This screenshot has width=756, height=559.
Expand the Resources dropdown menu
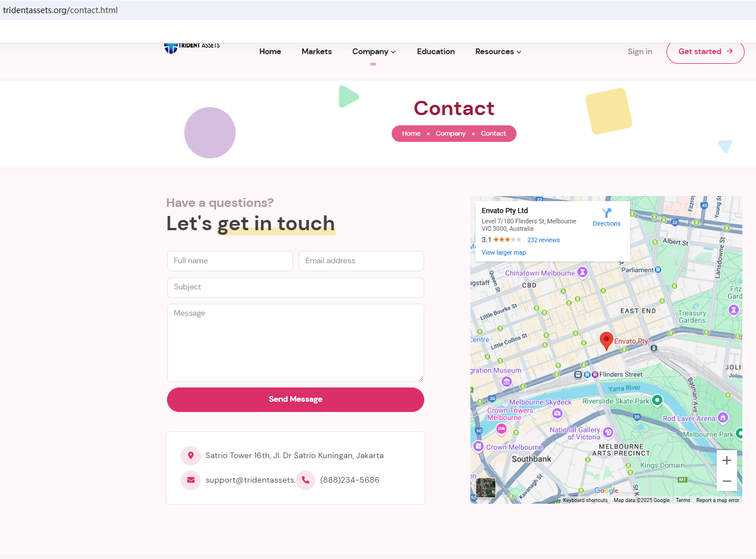point(498,52)
